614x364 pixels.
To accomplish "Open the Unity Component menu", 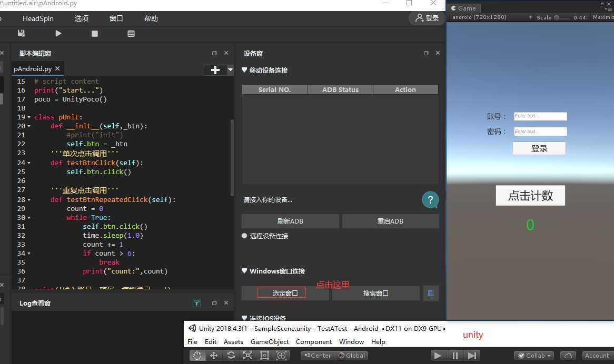I will [x=314, y=342].
